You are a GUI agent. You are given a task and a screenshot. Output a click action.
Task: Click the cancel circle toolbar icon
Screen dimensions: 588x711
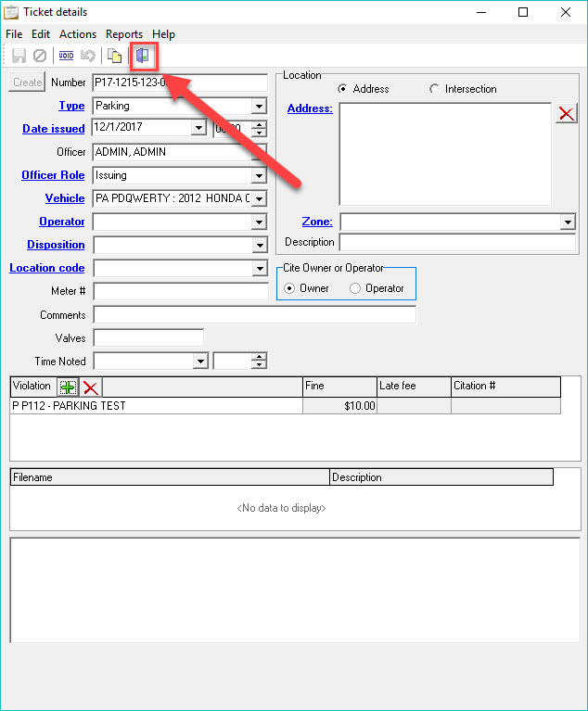click(40, 56)
